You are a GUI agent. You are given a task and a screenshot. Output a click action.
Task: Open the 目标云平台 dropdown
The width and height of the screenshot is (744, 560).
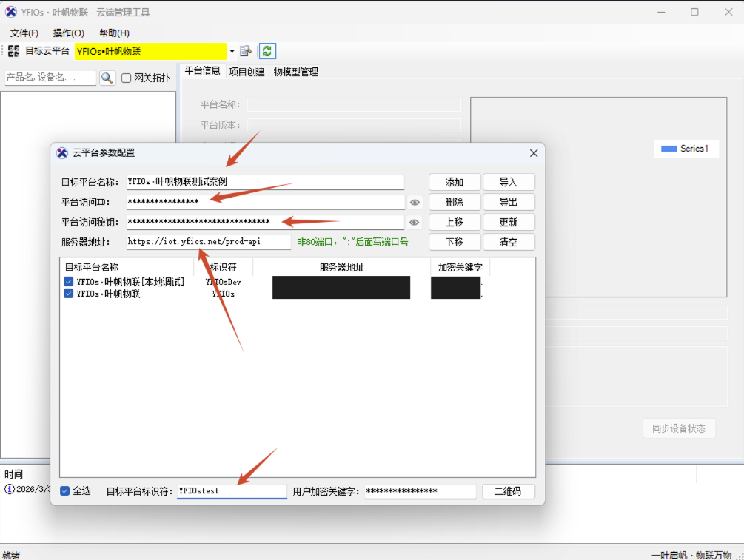click(x=232, y=50)
